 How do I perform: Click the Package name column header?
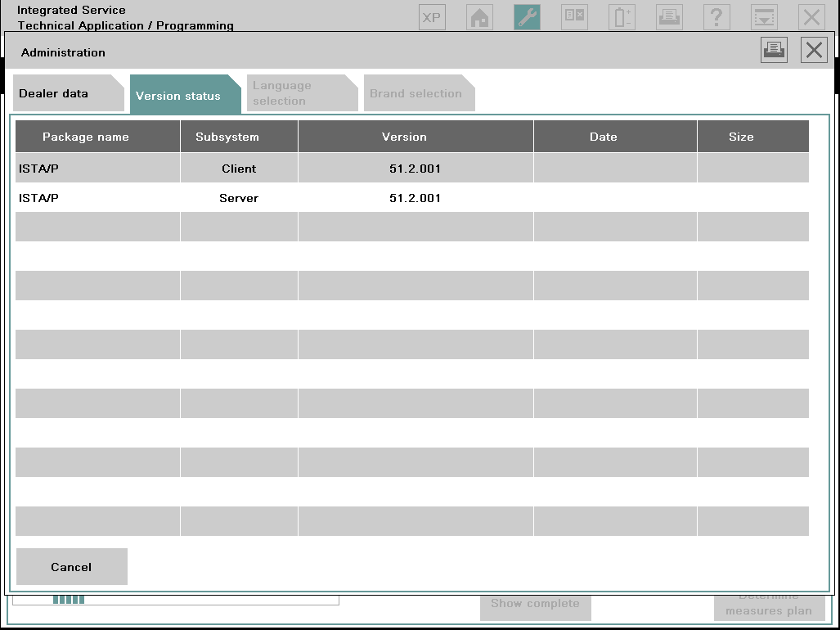pyautogui.click(x=97, y=137)
